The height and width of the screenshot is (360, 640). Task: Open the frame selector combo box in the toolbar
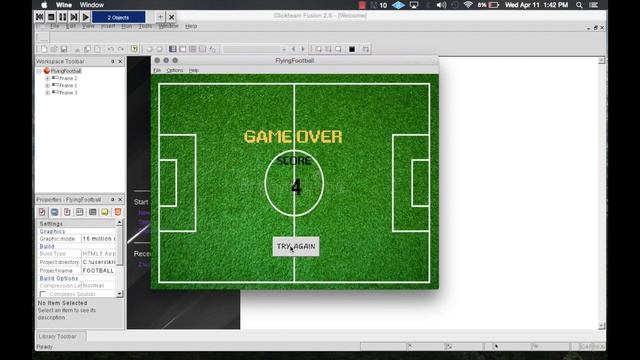256,49
